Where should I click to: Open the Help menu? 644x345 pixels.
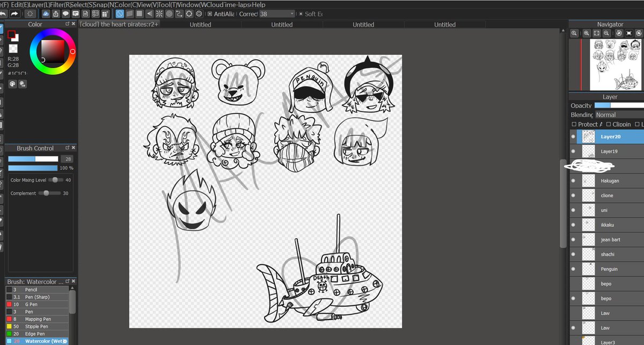point(259,4)
